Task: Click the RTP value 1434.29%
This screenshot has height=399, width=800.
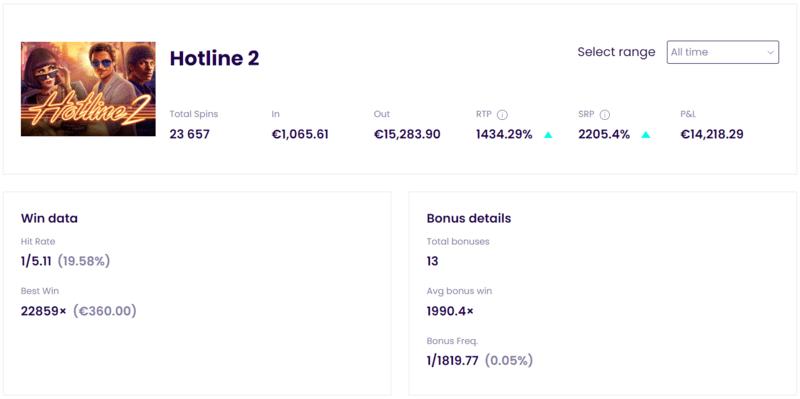Action: pyautogui.click(x=504, y=135)
